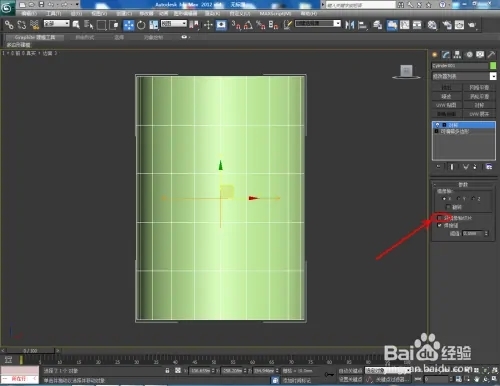Screen dimensions: 500x386
Task: Click the Mirror tool icon
Action: pyautogui.click(x=350, y=25)
